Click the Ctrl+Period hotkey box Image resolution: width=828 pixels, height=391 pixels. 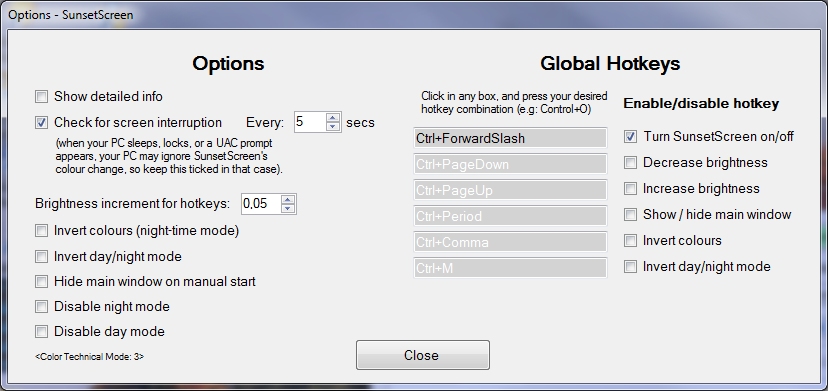point(510,216)
